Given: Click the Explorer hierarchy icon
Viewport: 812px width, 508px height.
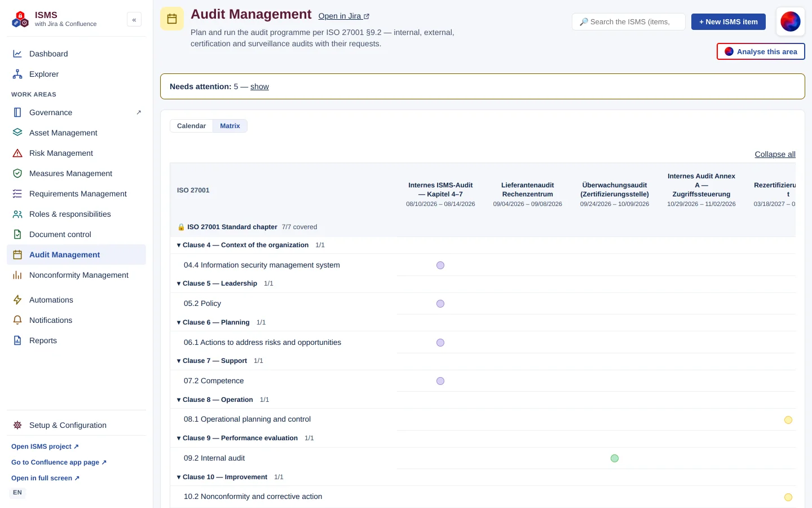Looking at the screenshot, I should click(17, 74).
